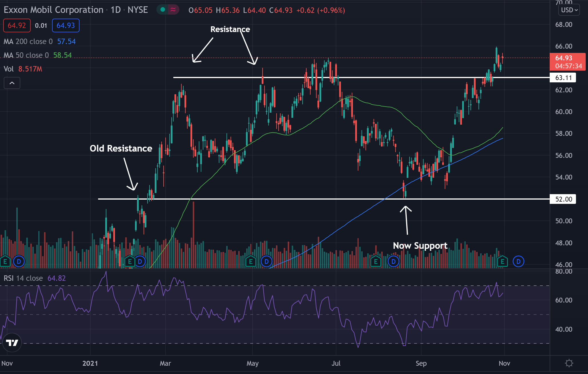The height and width of the screenshot is (374, 588).
Task: Click the market open status dot indicator
Action: pos(163,10)
